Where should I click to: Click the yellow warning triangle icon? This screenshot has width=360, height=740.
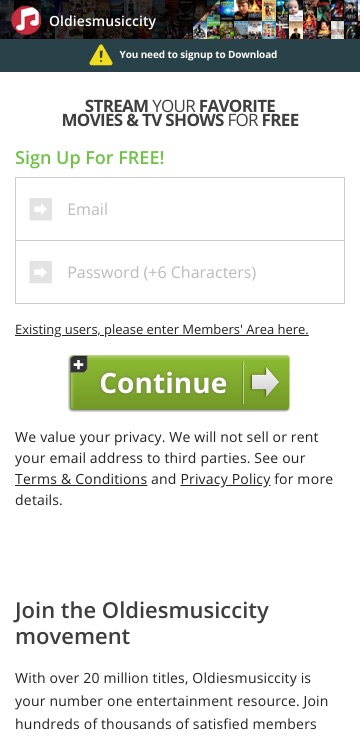point(100,55)
